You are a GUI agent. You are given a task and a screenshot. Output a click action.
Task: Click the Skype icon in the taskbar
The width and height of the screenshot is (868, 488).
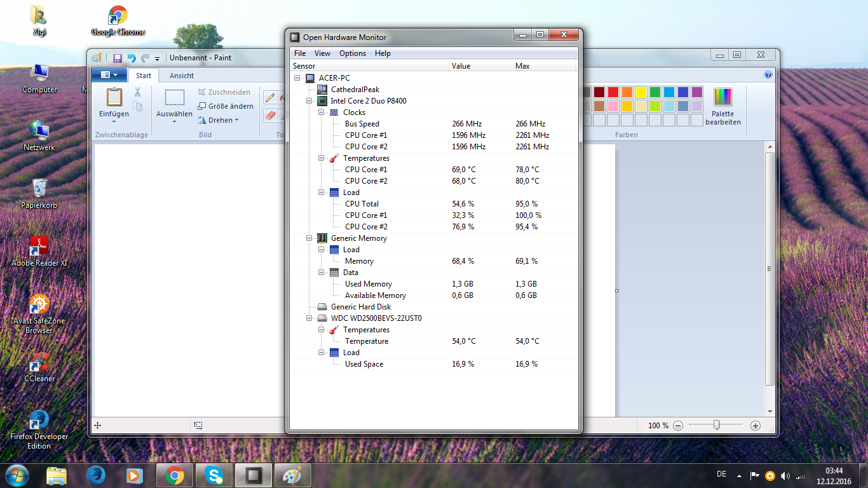pos(214,475)
